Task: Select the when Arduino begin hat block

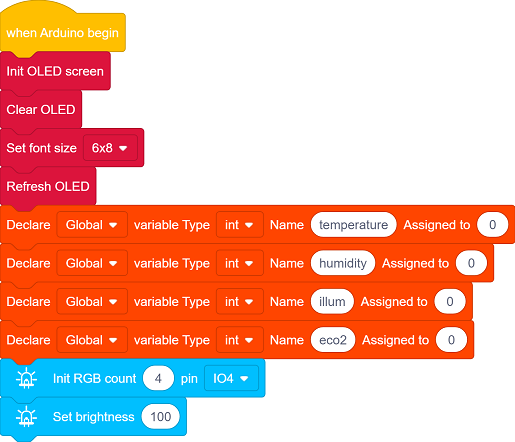Action: point(63,32)
